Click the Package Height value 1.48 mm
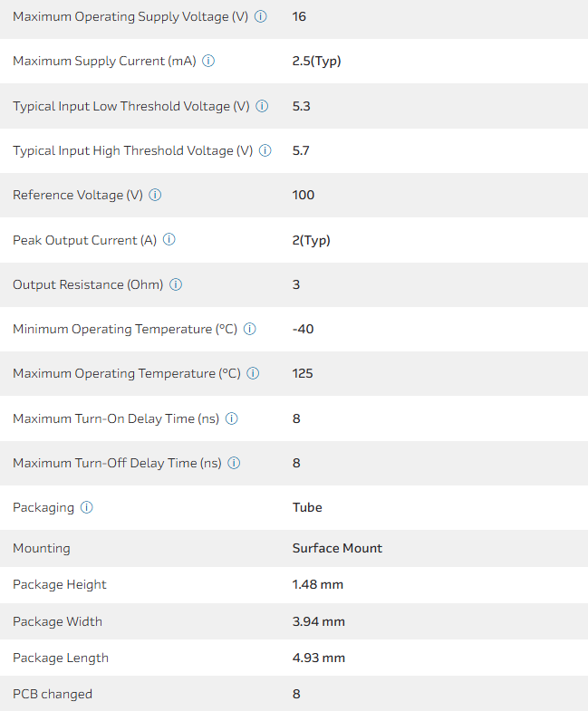The image size is (588, 711). (x=318, y=584)
